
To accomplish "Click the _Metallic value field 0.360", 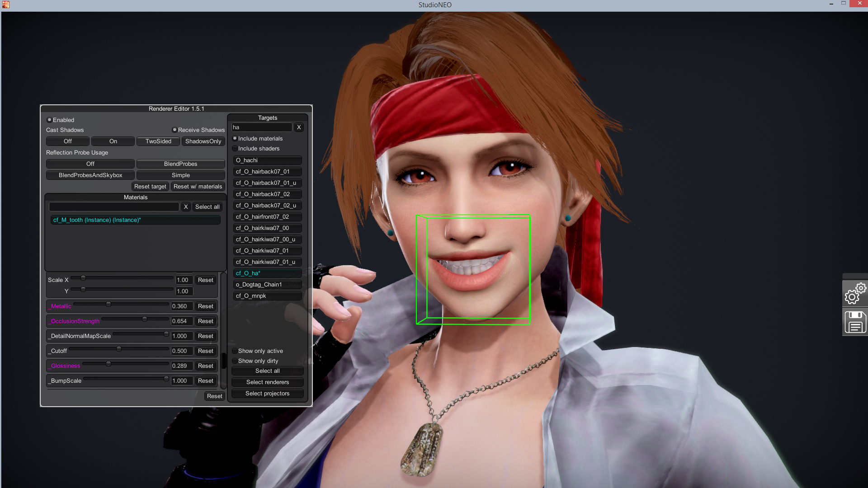I will (x=182, y=306).
